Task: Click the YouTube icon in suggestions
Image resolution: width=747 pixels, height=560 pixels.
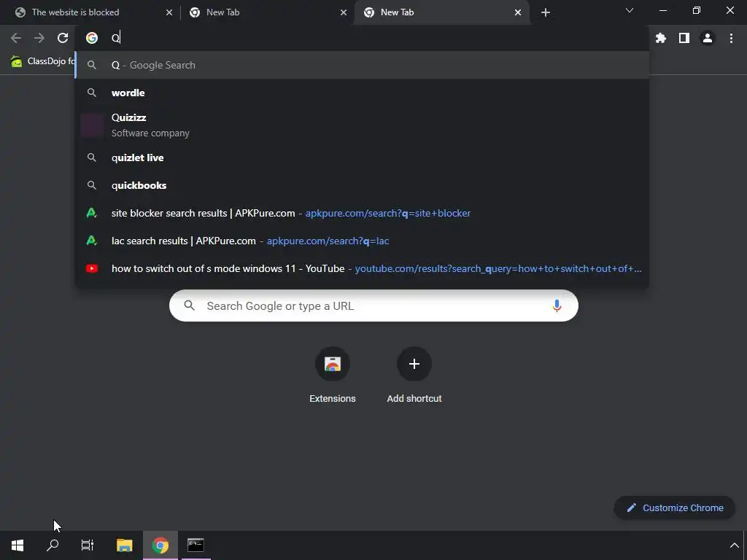Action: click(x=92, y=268)
